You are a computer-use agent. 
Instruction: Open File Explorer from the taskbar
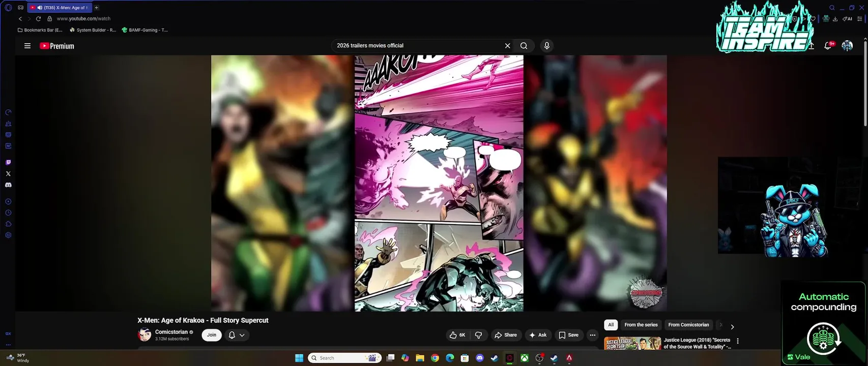(420, 358)
